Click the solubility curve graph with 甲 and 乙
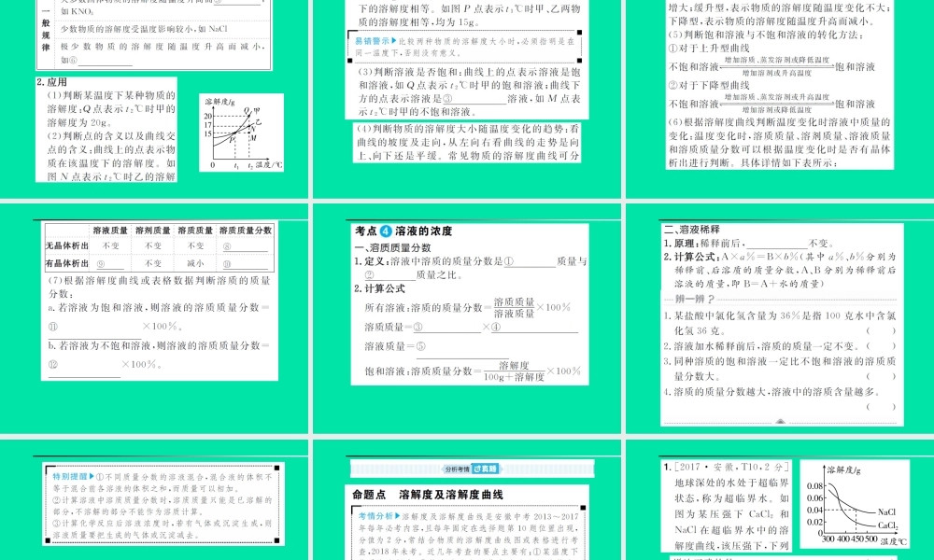This screenshot has width=934, height=560. point(241,133)
